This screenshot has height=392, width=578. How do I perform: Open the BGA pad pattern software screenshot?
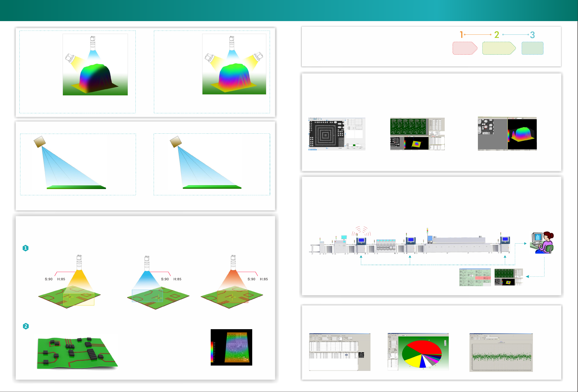point(337,134)
